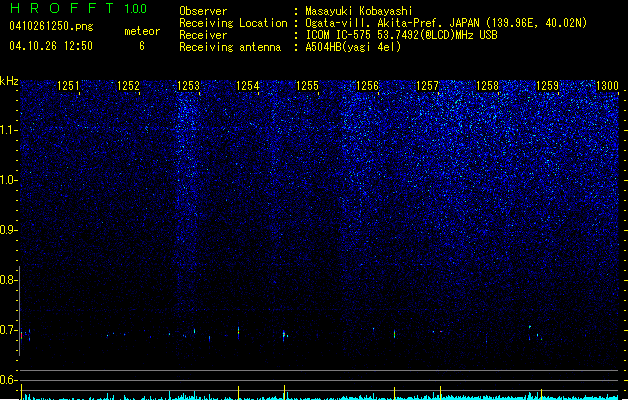Click the 1255 time marker
The width and height of the screenshot is (629, 400).
307,86
